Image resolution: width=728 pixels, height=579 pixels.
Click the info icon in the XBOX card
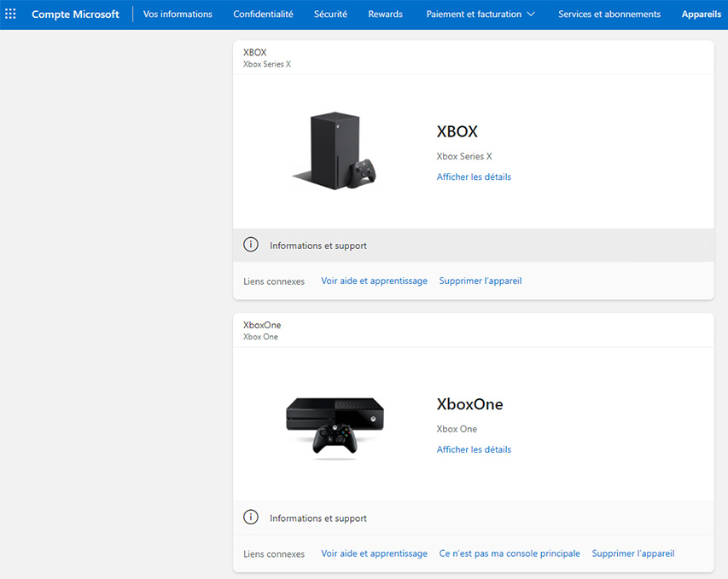click(251, 245)
